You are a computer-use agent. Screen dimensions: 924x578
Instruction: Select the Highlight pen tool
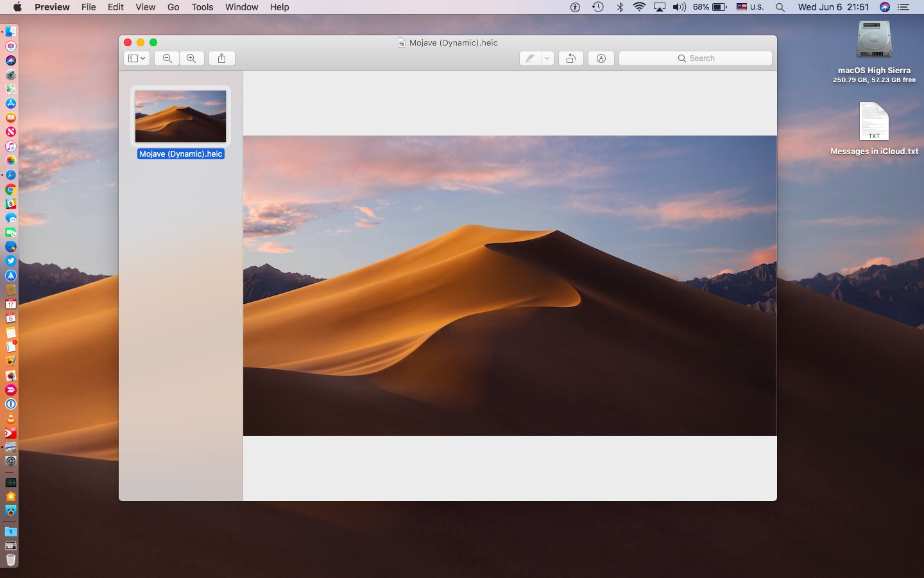coord(530,58)
